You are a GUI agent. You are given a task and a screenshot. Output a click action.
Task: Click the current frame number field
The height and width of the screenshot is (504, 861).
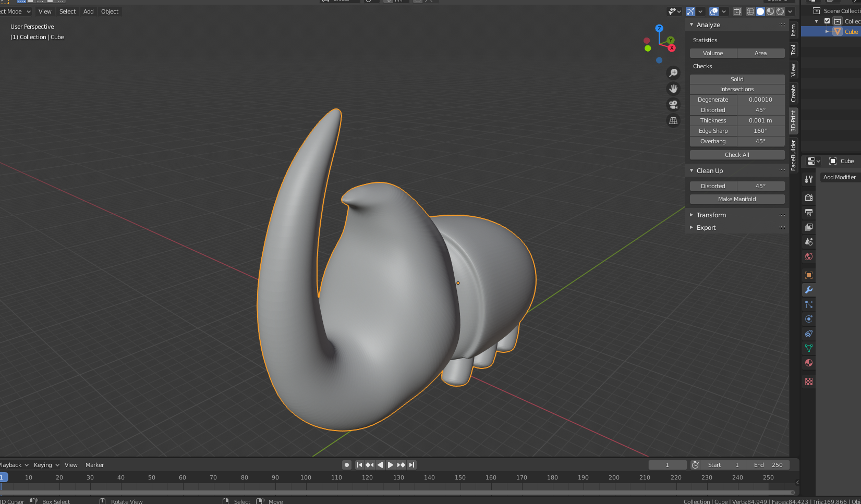pos(668,464)
